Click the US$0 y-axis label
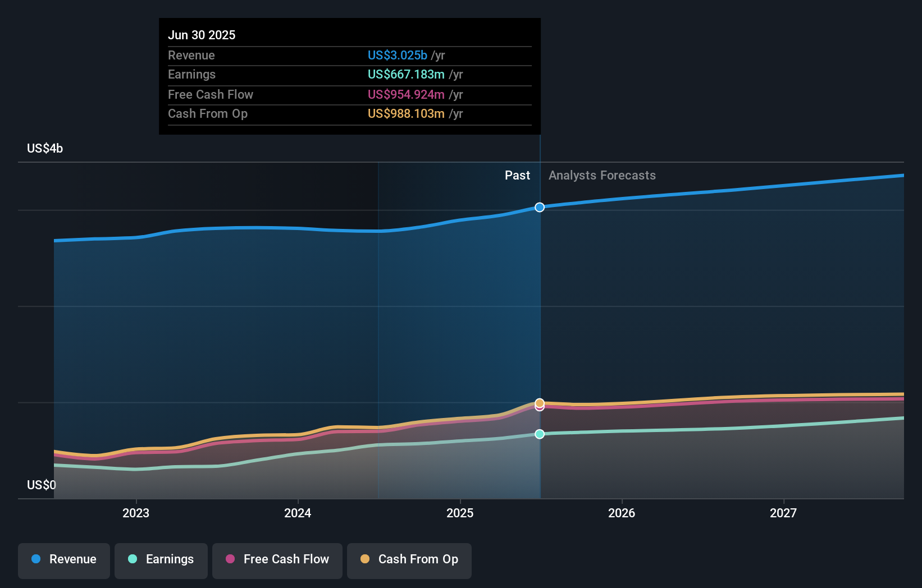The width and height of the screenshot is (922, 588). pyautogui.click(x=42, y=485)
